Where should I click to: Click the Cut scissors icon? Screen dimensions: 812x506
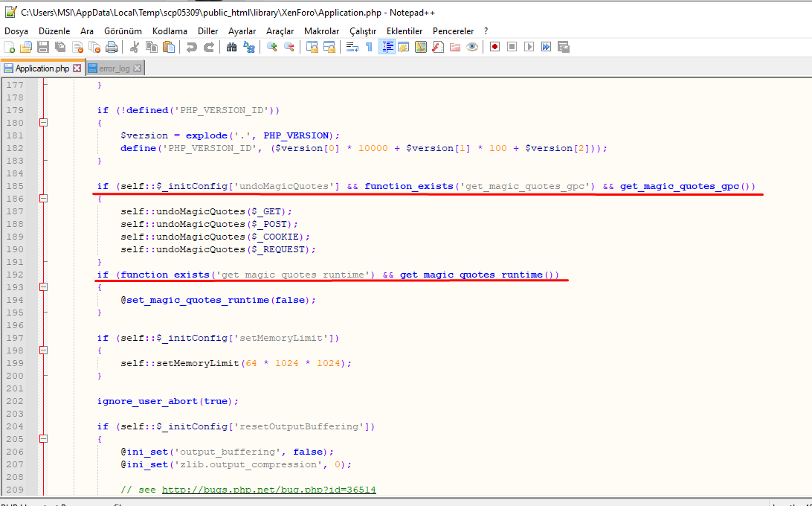(x=135, y=47)
